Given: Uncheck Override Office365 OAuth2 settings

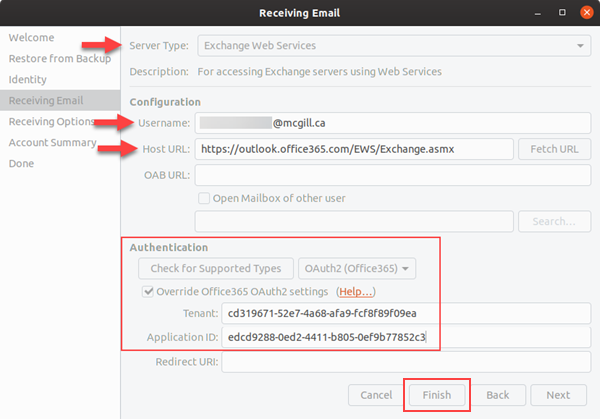Looking at the screenshot, I should [x=148, y=292].
